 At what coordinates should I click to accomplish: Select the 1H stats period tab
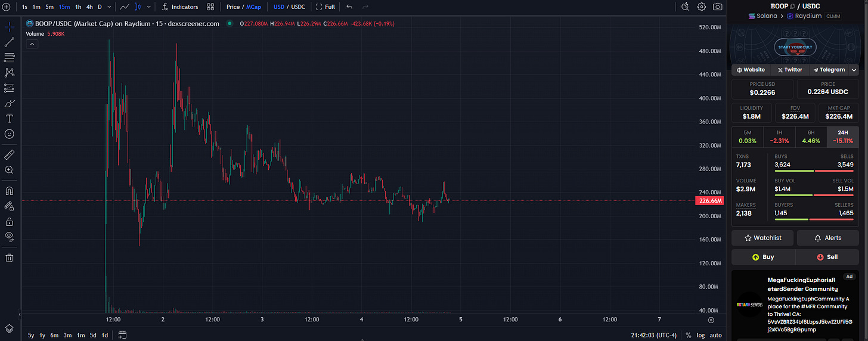pyautogui.click(x=779, y=137)
